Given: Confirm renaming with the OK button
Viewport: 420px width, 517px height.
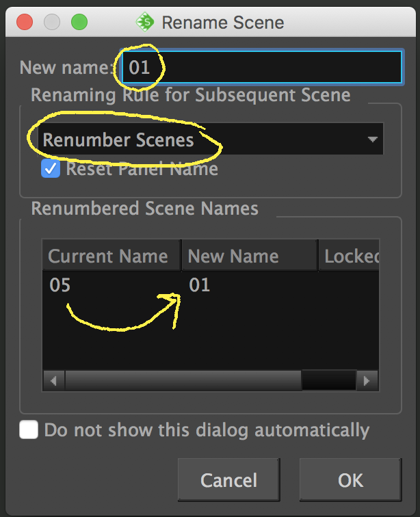Looking at the screenshot, I should pyautogui.click(x=350, y=480).
